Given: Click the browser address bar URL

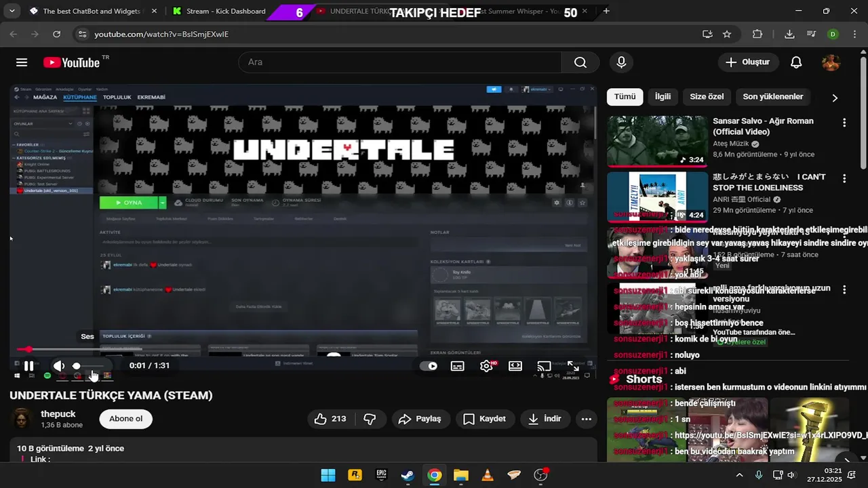Looking at the screenshot, I should point(161,34).
